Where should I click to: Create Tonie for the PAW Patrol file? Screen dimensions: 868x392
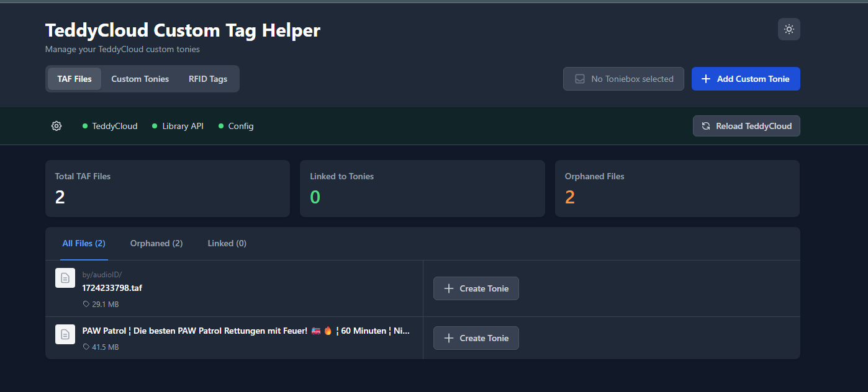[476, 338]
